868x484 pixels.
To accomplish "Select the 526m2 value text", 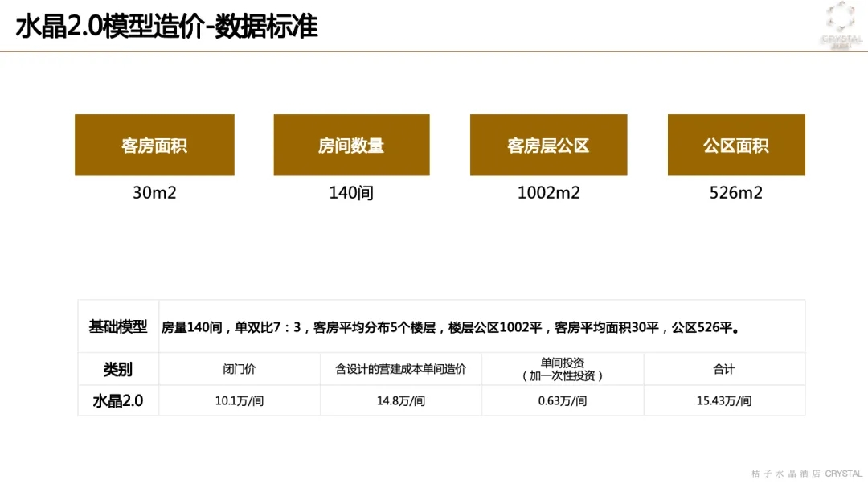I will coord(736,193).
